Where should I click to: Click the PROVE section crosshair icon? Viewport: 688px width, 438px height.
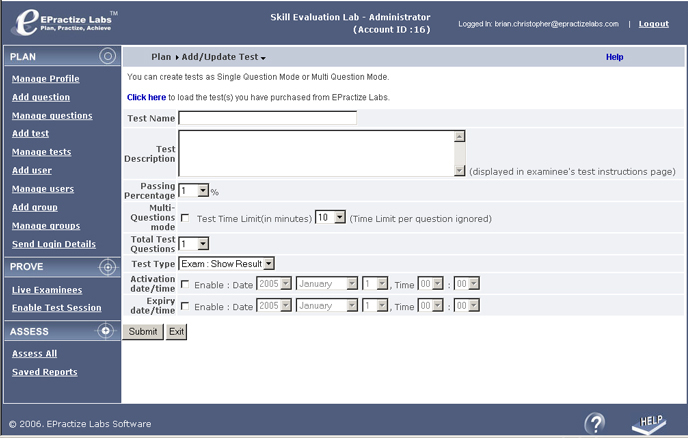click(107, 267)
